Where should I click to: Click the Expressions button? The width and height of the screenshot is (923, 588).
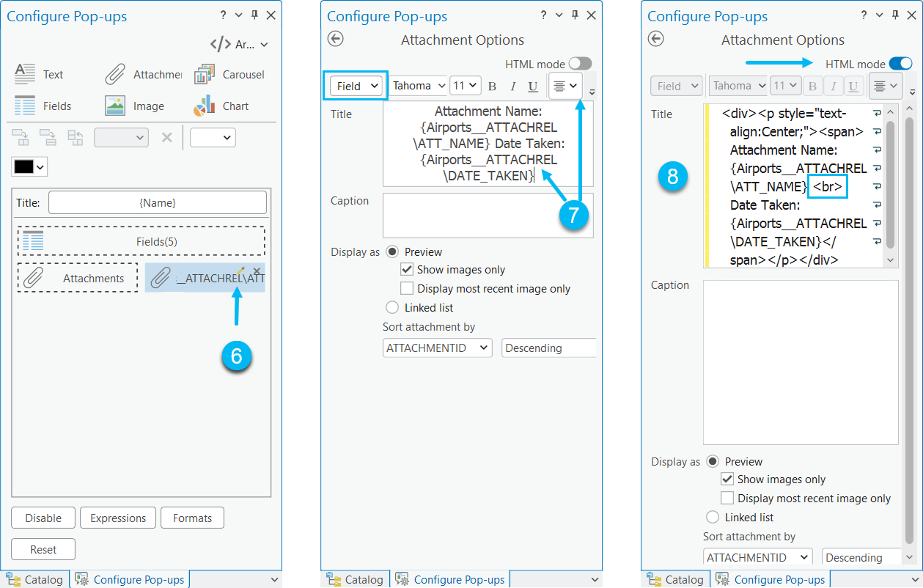[x=117, y=518]
